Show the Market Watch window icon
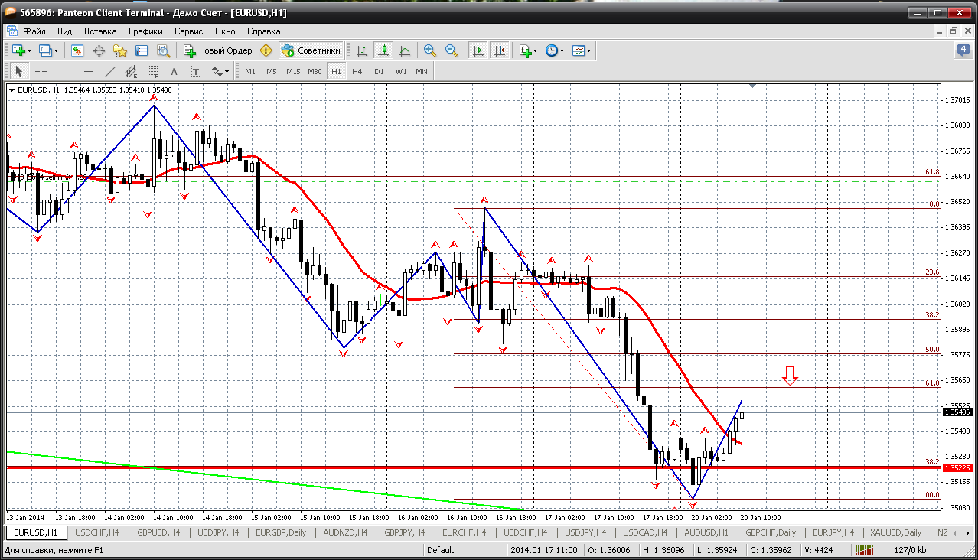This screenshot has width=978, height=560. click(x=77, y=50)
